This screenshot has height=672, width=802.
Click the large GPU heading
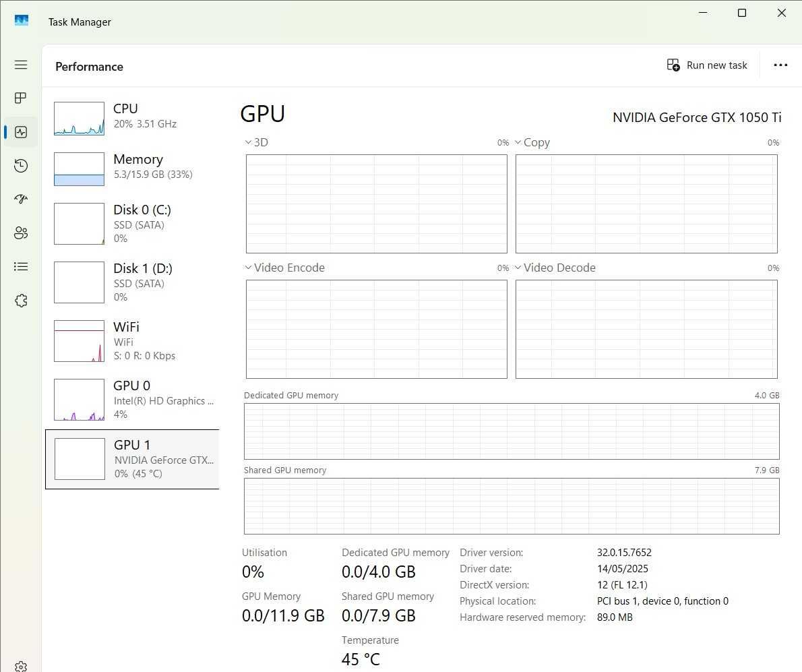[x=262, y=113]
